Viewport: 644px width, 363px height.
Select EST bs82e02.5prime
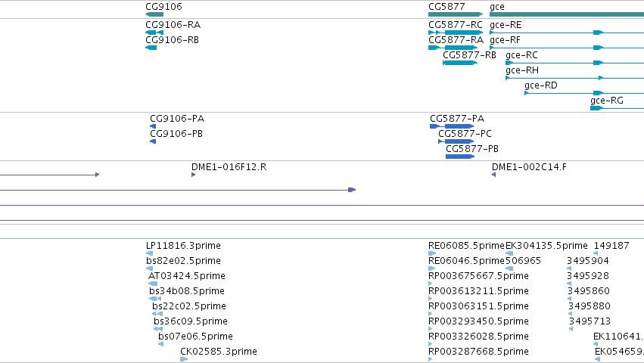183,261
